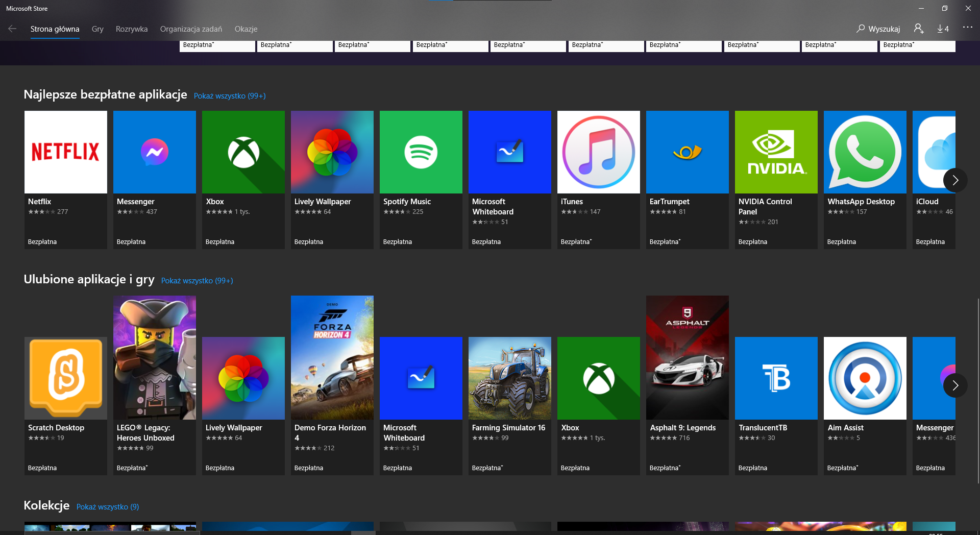The height and width of the screenshot is (535, 980).
Task: Open downloads and updates indicator
Action: 943,29
